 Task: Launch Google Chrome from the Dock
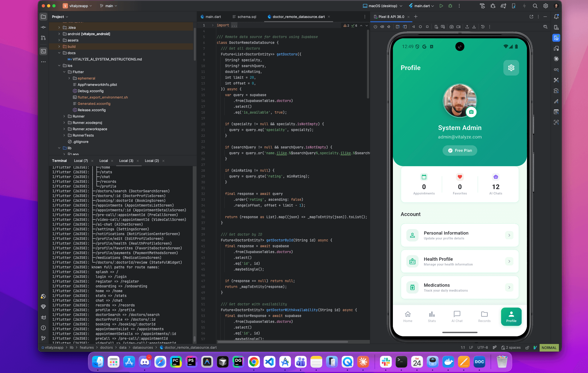click(254, 362)
